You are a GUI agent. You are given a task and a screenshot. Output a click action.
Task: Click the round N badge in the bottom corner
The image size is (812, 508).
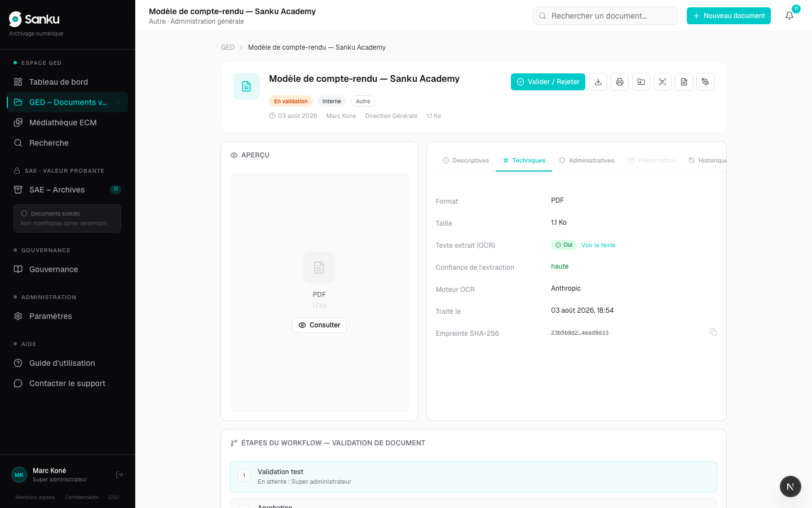(x=791, y=487)
